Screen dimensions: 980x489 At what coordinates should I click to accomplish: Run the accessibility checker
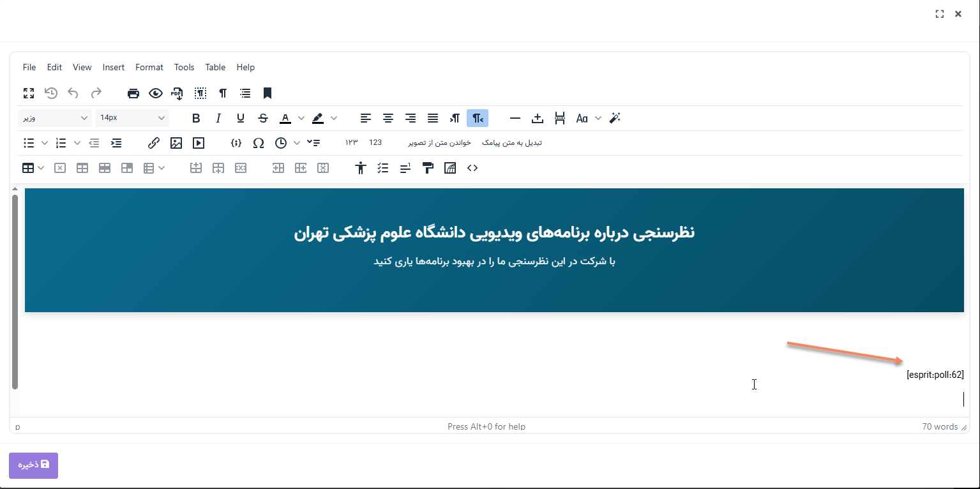361,168
